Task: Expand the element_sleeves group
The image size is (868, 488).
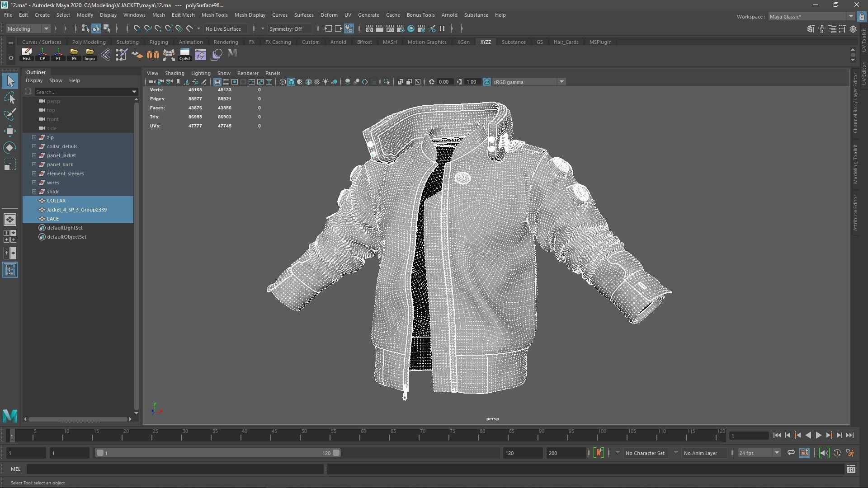Action: click(x=34, y=173)
